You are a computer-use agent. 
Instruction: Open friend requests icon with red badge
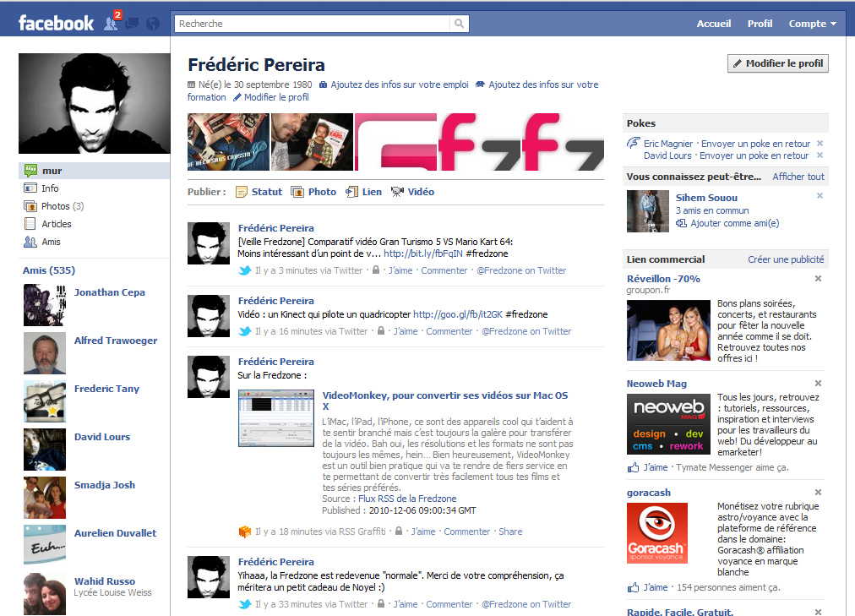pyautogui.click(x=112, y=24)
